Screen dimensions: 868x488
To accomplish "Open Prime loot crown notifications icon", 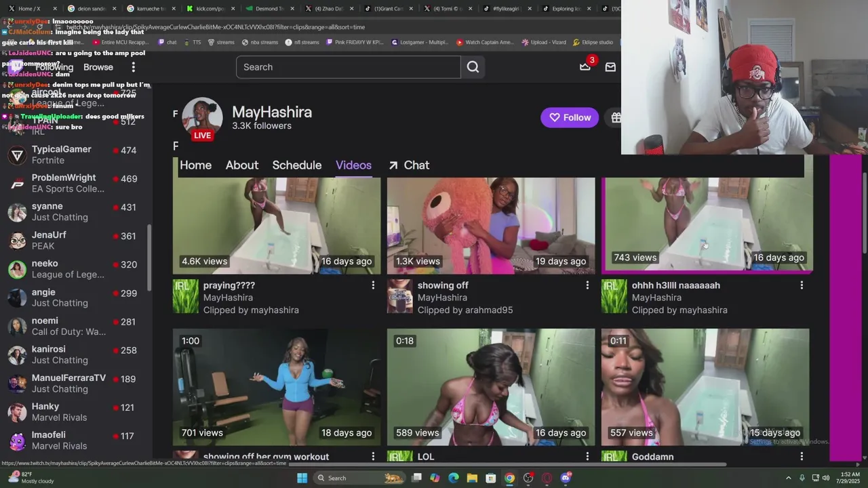I will coord(585,66).
